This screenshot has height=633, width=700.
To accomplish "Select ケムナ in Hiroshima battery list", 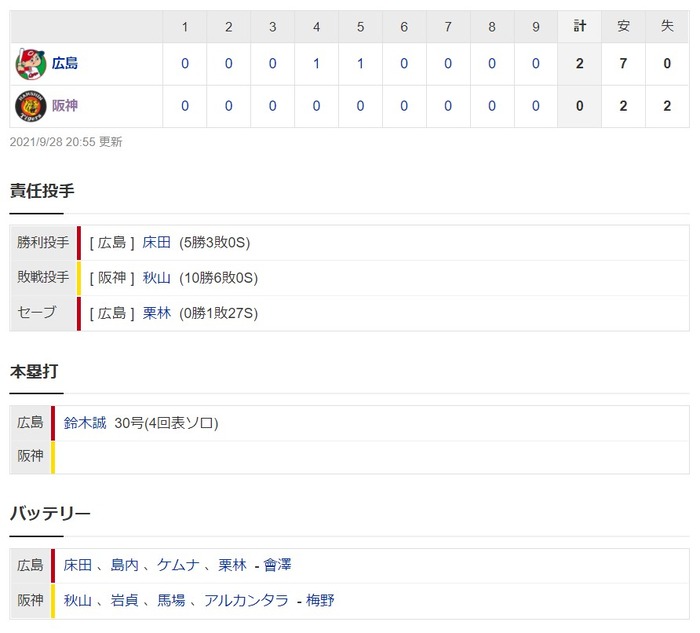I will (178, 565).
